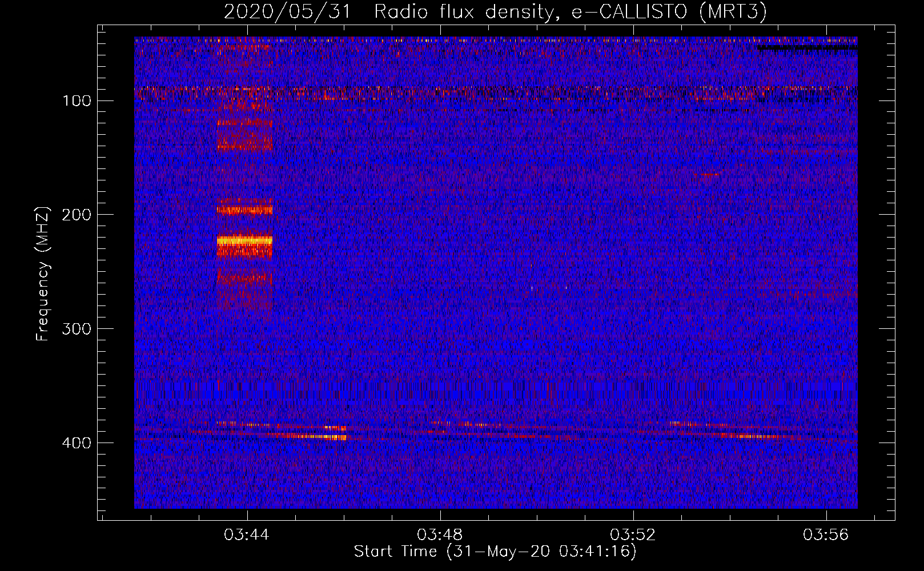
Task: Click the 100 frequency tick label
Action: [77, 101]
